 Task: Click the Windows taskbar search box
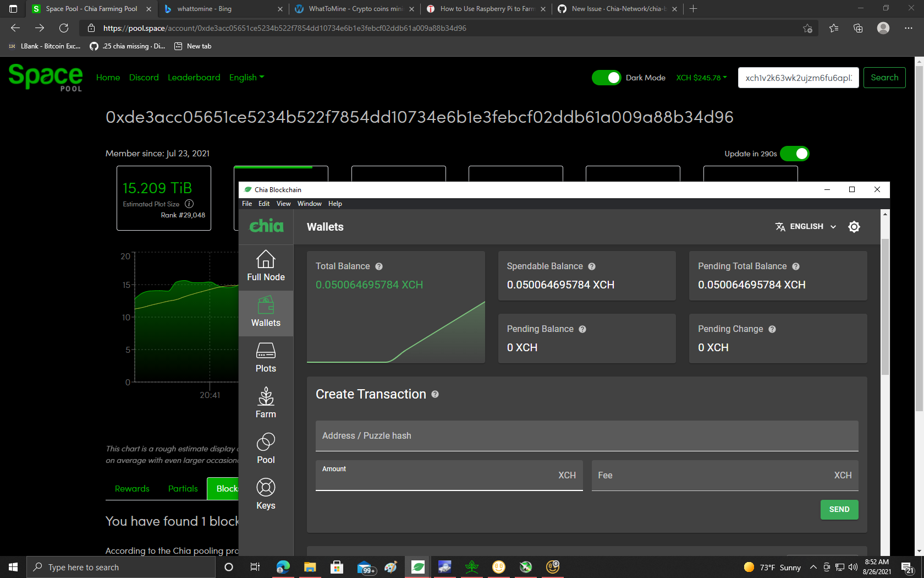[x=120, y=567]
